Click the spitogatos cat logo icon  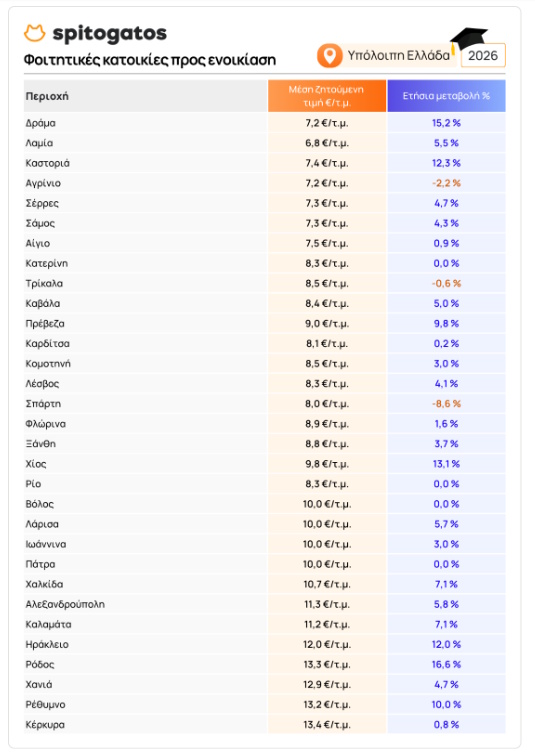[35, 33]
